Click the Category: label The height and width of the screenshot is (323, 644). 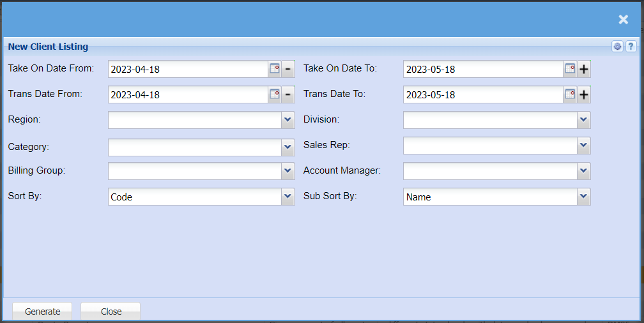click(28, 147)
